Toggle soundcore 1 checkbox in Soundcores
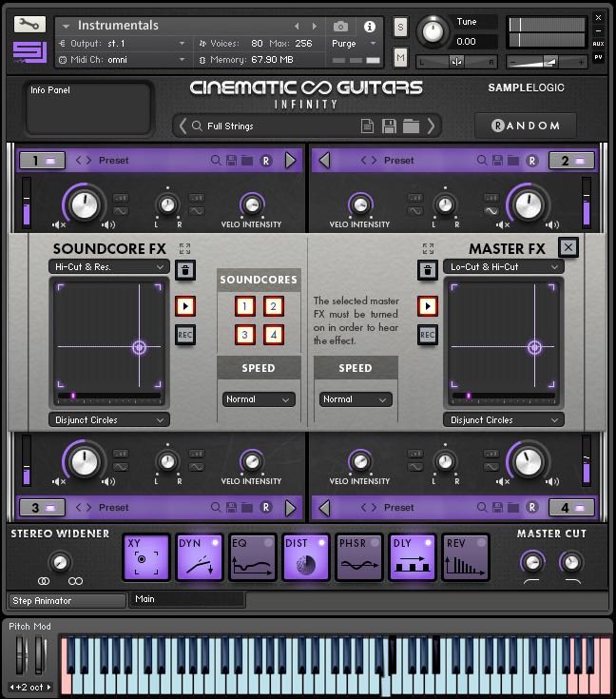The width and height of the screenshot is (616, 699). 245,306
